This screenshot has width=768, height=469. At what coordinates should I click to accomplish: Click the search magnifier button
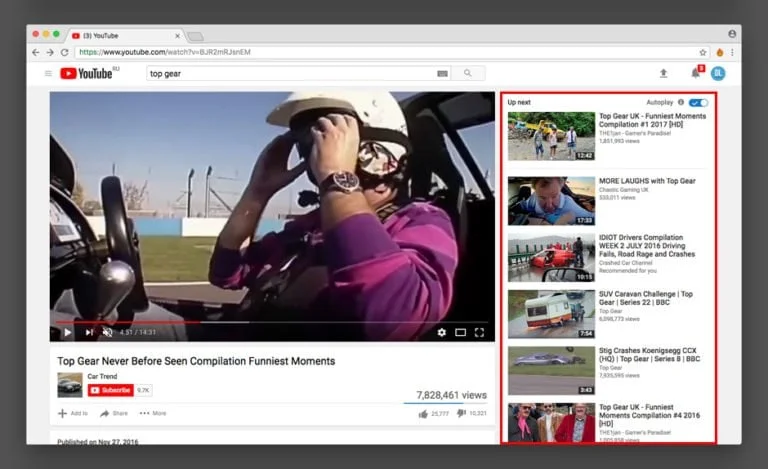[467, 73]
